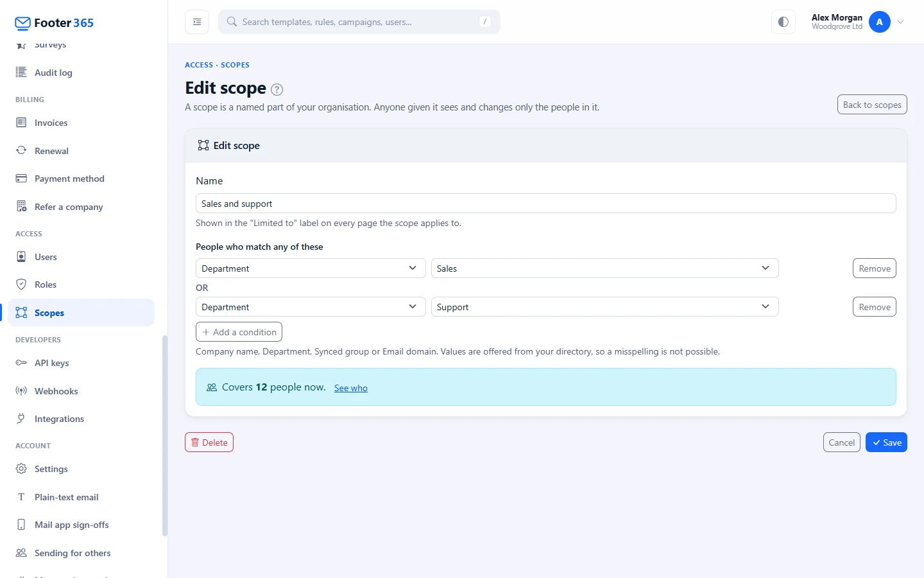This screenshot has width=924, height=578.
Task: Remove the Sales department condition
Action: pyautogui.click(x=875, y=268)
